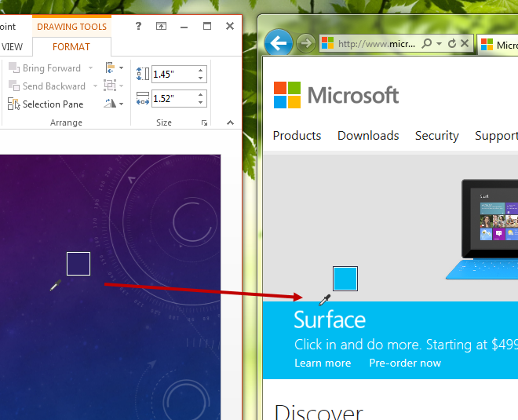The height and width of the screenshot is (420, 518).
Task: Expand the Bring Forward dropdown arrow
Action: click(x=91, y=68)
